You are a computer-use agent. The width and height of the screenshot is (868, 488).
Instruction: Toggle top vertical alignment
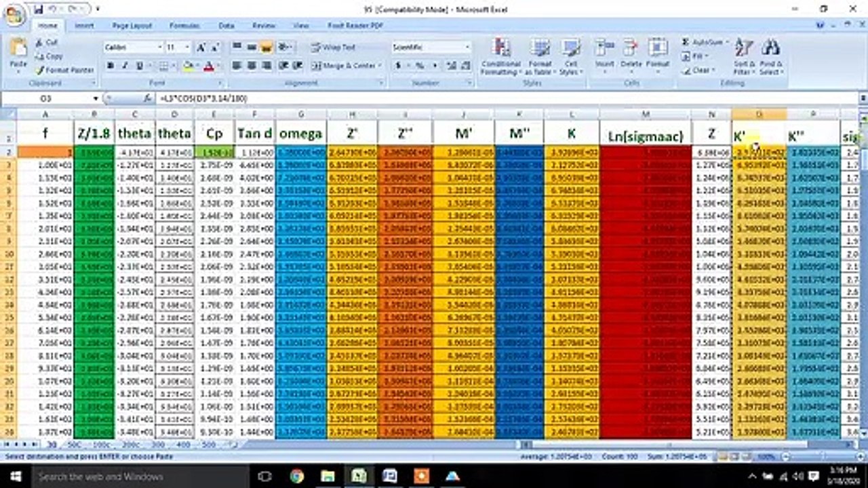[237, 47]
